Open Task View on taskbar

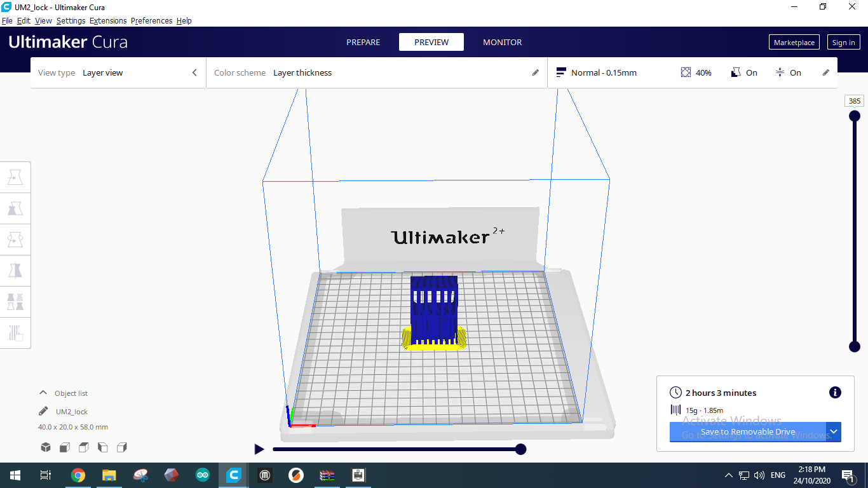click(46, 475)
